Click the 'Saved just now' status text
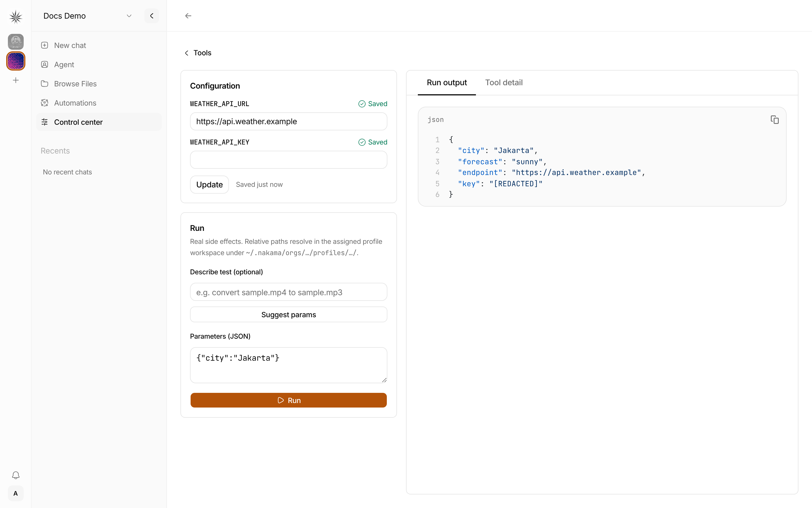 259,185
